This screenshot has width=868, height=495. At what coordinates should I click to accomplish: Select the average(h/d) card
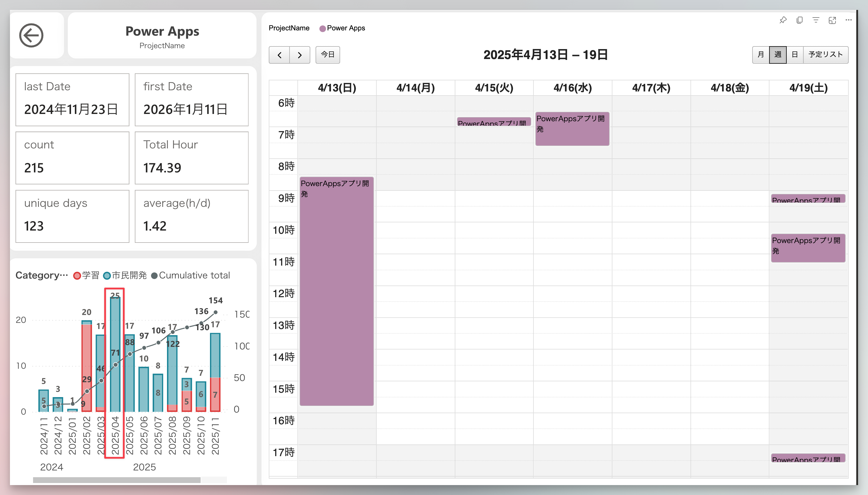coord(192,216)
